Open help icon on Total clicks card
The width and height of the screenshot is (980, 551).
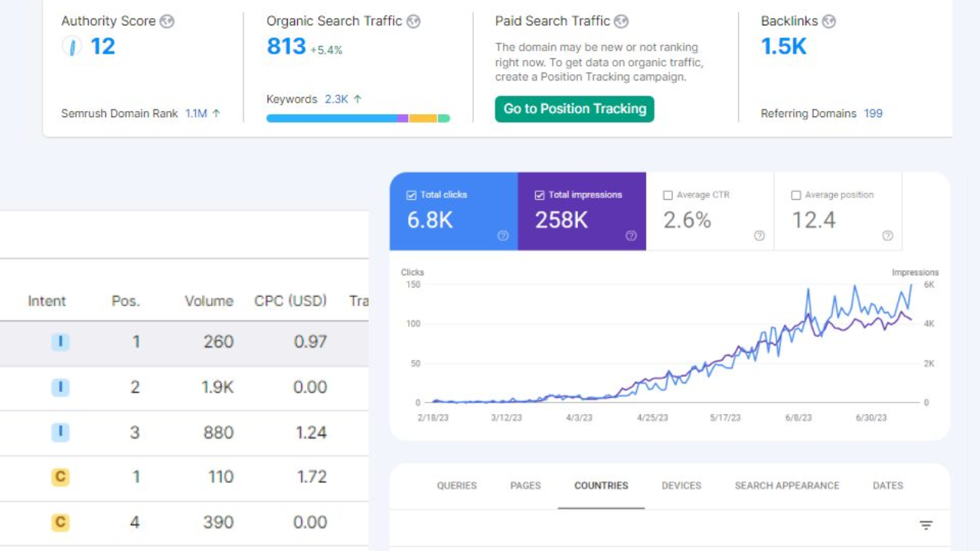point(503,236)
